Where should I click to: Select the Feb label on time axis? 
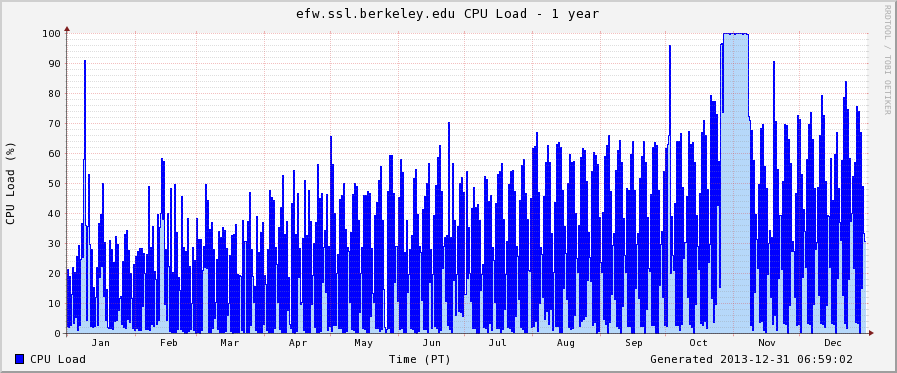coord(168,343)
